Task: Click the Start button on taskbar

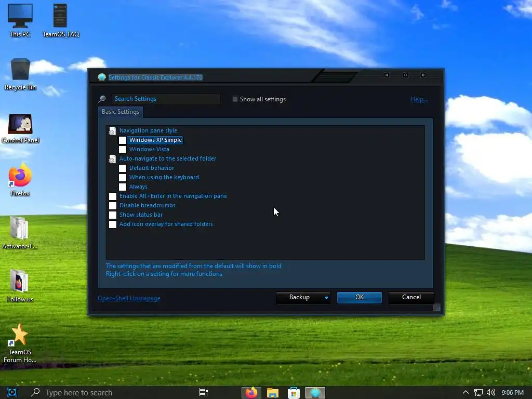Action: coord(12,392)
